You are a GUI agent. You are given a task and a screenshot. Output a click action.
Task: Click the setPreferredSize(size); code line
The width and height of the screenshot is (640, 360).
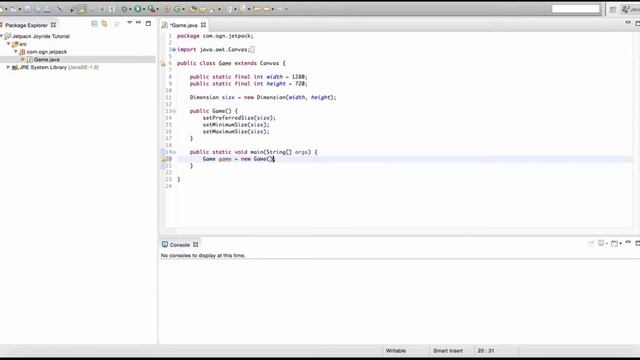[239, 118]
